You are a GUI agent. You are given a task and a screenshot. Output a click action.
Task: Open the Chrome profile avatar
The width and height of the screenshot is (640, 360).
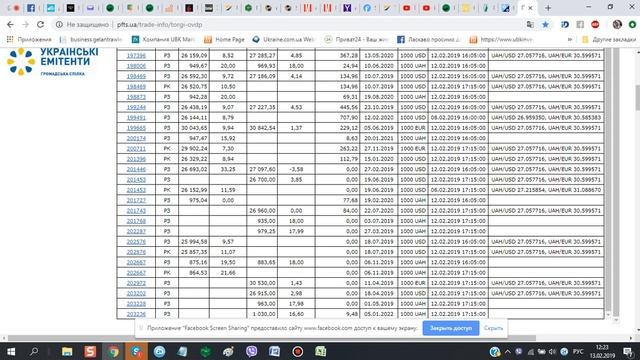click(x=617, y=24)
